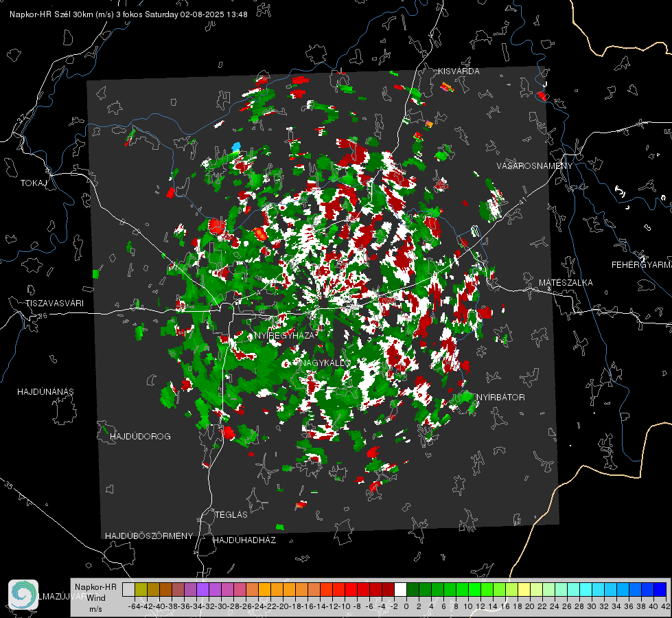Click the '-64' legend scale value

click(134, 606)
